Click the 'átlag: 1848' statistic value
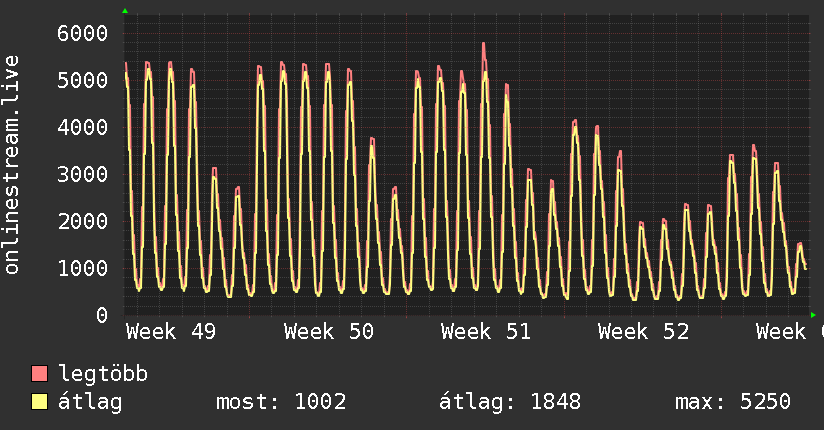This screenshot has width=824, height=430. click(510, 403)
